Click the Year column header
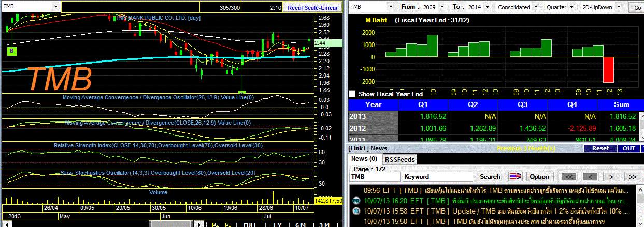644x227 pixels. [x=373, y=104]
